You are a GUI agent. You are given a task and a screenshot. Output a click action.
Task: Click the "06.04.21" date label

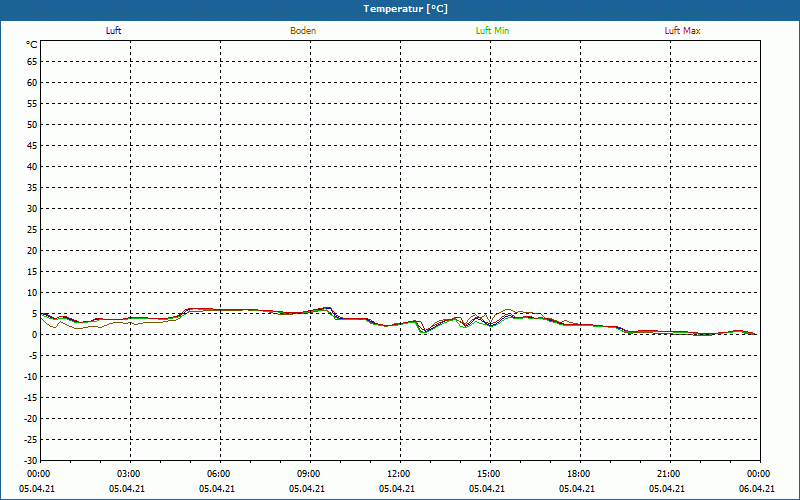757,489
